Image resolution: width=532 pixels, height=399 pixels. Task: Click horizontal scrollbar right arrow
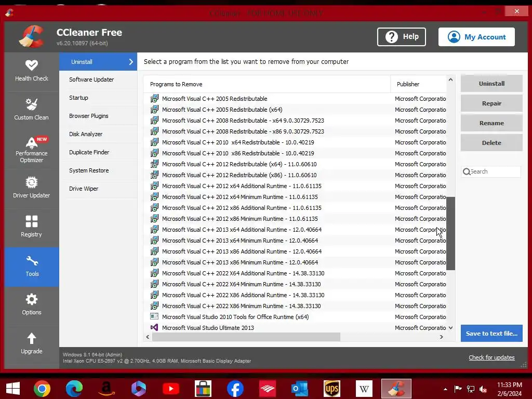pyautogui.click(x=441, y=337)
